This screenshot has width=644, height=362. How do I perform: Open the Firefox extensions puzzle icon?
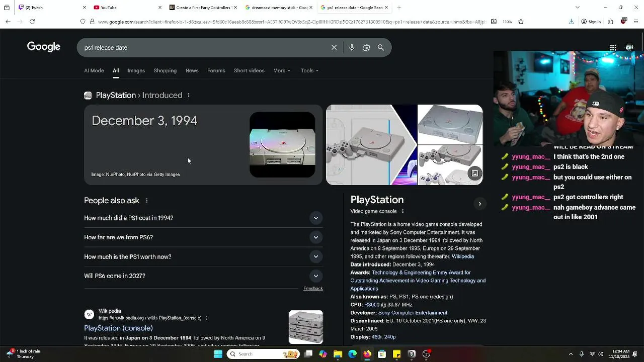[x=610, y=22]
